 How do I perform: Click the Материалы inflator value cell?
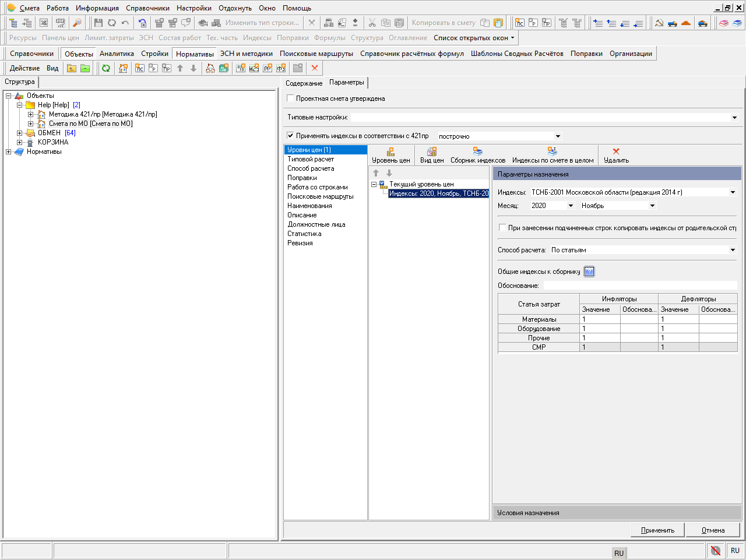tap(600, 319)
